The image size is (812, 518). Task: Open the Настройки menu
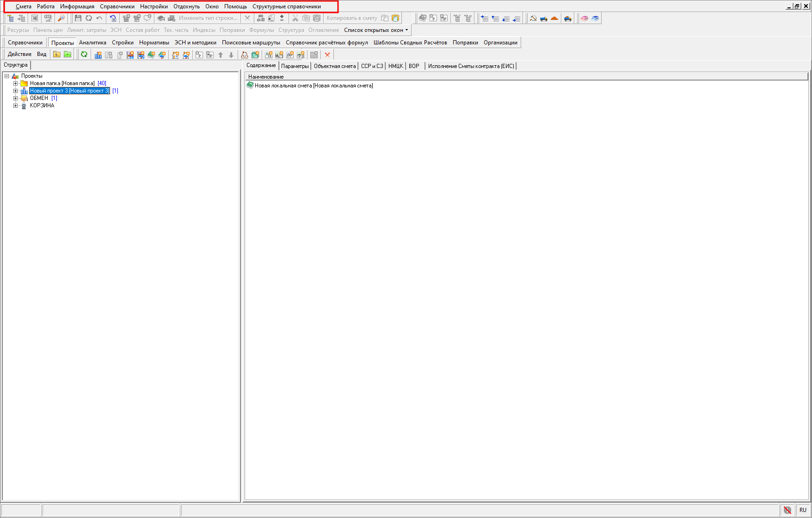tap(154, 6)
